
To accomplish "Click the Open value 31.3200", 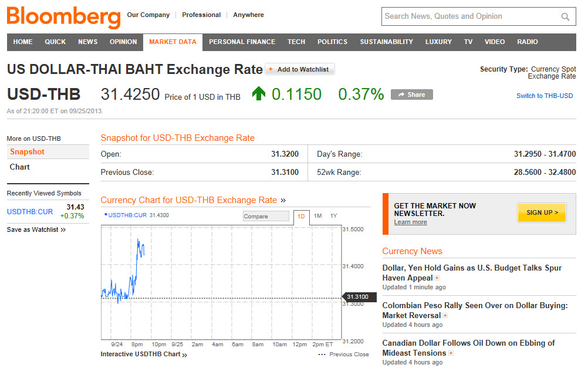I will pyautogui.click(x=285, y=154).
